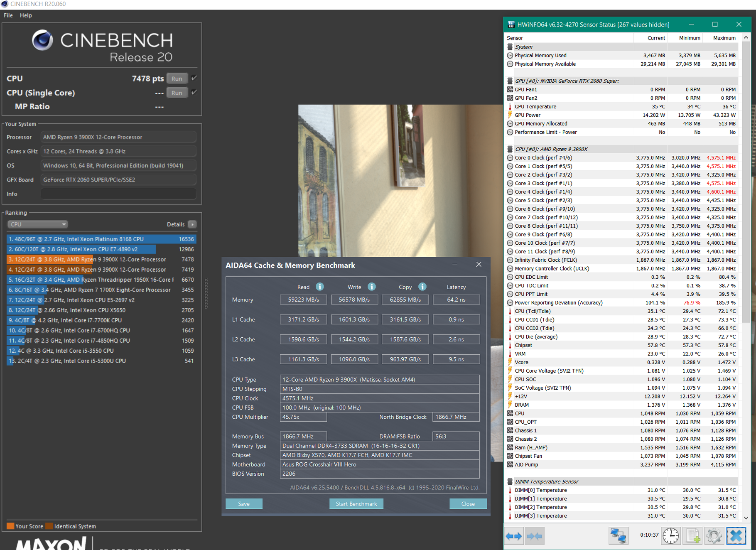This screenshot has width=756, height=550.
Task: Select GPU Fan1 sensor fan icon
Action: pyautogui.click(x=510, y=89)
